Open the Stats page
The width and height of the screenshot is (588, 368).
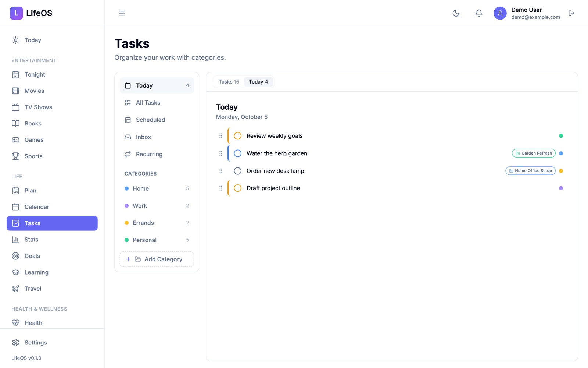(52, 240)
